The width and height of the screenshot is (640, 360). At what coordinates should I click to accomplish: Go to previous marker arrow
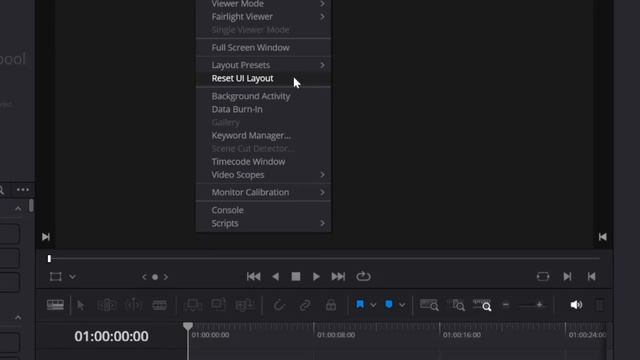coord(144,277)
